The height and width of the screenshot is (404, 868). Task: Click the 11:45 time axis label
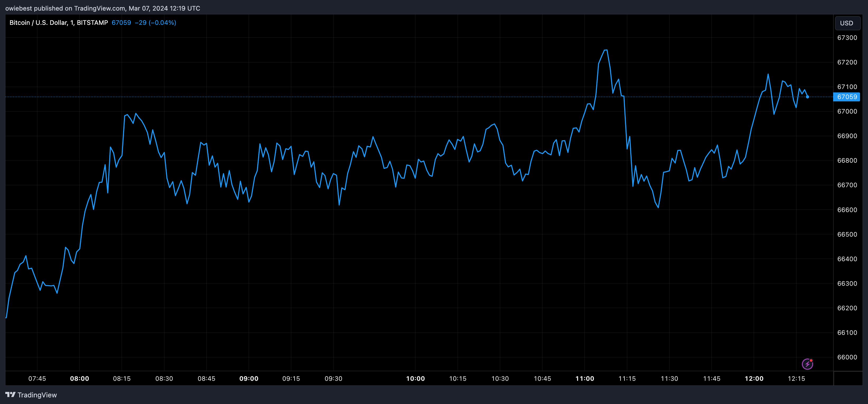tap(712, 379)
